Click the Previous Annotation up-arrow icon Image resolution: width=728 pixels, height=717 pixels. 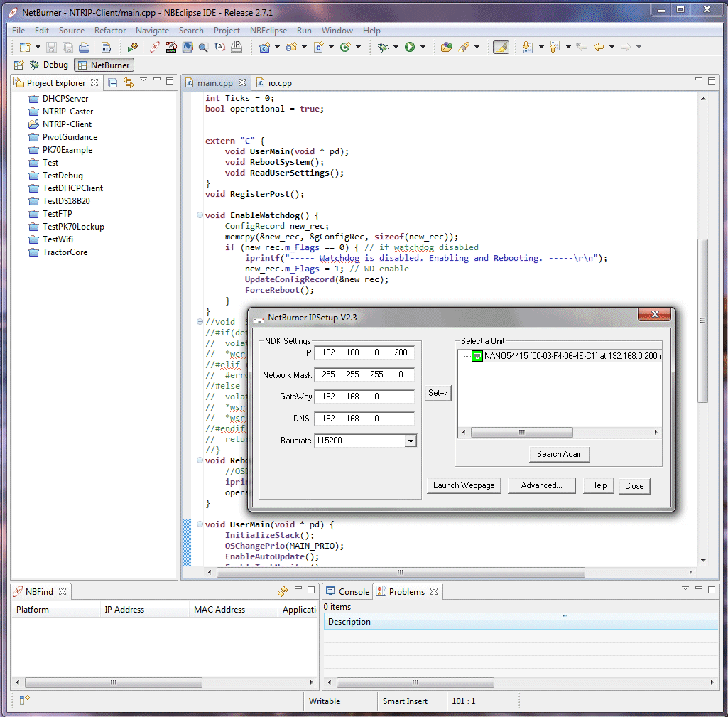click(554, 47)
